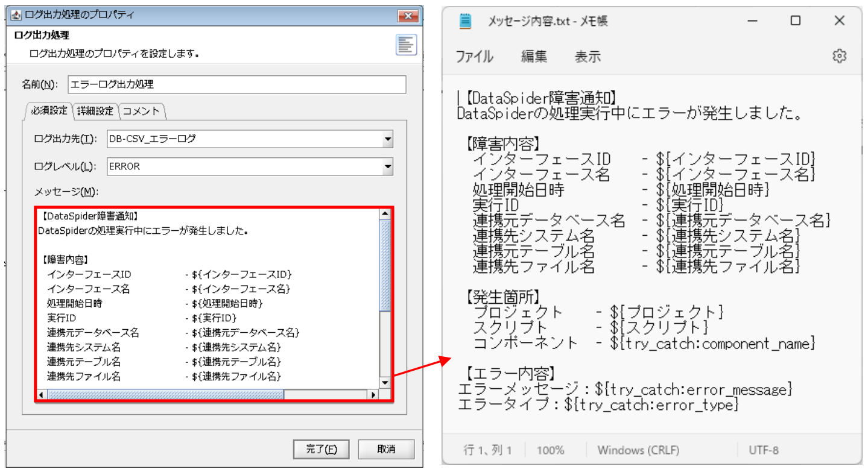This screenshot has width=868, height=472.
Task: Click the 100% zoom indicator
Action: (x=553, y=448)
